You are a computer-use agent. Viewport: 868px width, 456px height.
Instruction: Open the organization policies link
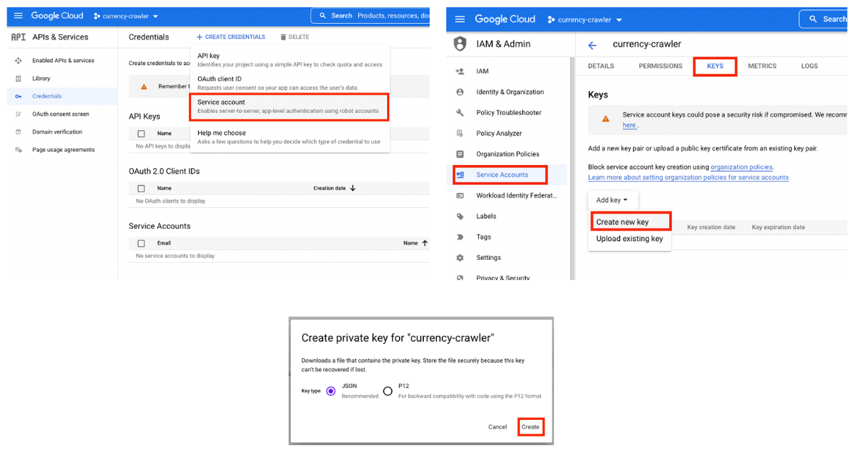tap(741, 167)
